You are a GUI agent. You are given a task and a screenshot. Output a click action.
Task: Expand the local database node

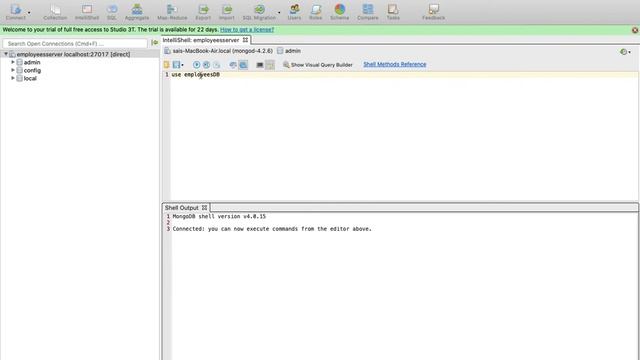coord(13,78)
